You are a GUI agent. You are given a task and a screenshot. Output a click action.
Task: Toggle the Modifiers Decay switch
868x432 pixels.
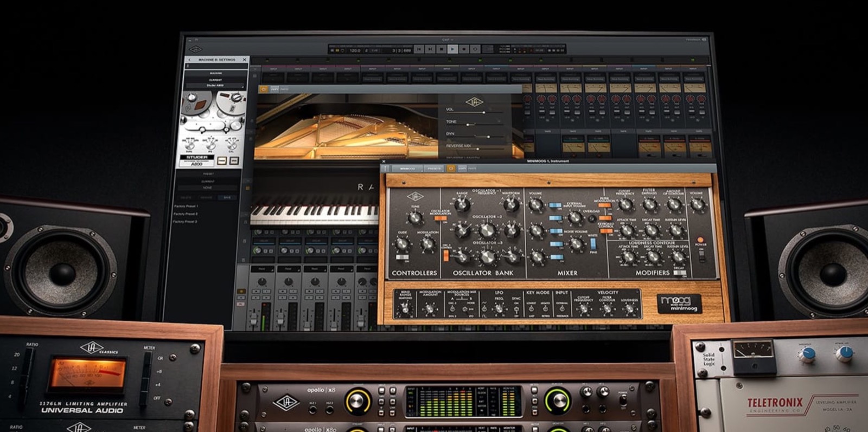click(x=679, y=273)
